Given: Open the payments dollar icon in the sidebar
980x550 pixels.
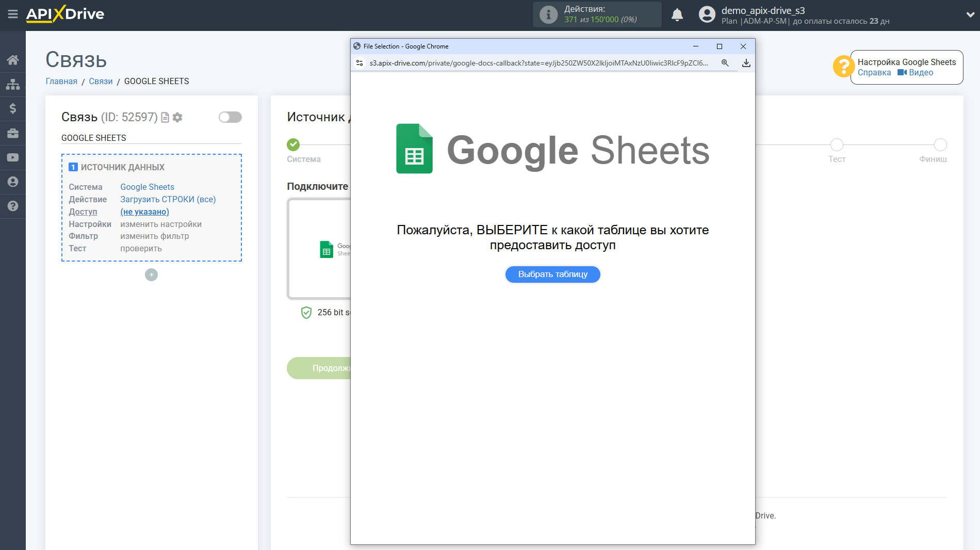Looking at the screenshot, I should pos(13,108).
